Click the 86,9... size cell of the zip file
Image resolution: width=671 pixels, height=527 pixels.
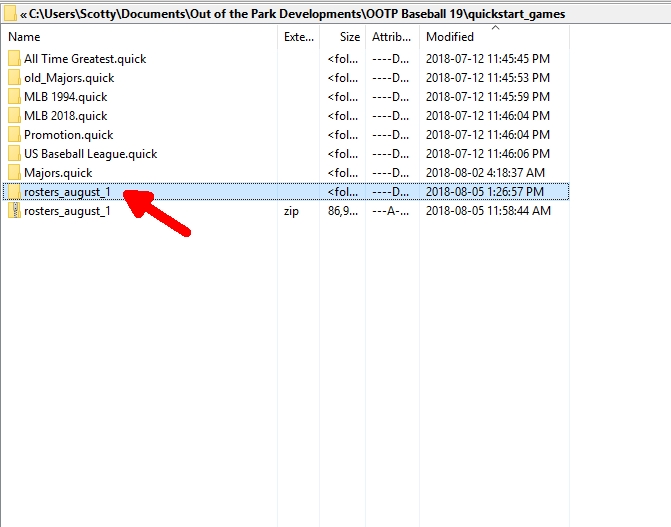(x=343, y=211)
